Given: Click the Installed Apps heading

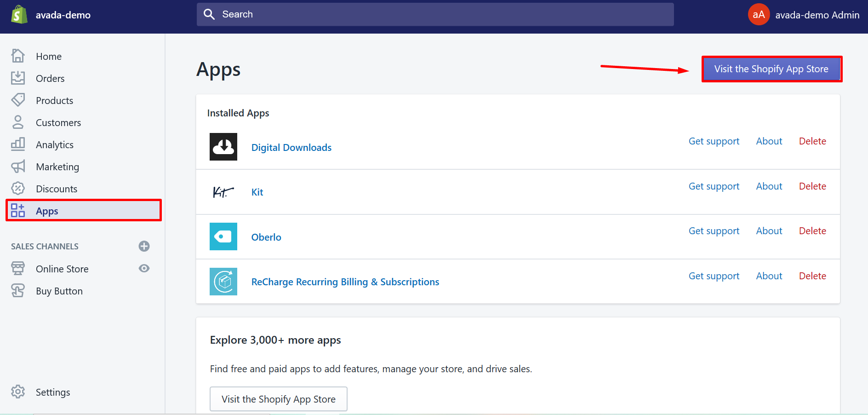Looking at the screenshot, I should tap(238, 113).
